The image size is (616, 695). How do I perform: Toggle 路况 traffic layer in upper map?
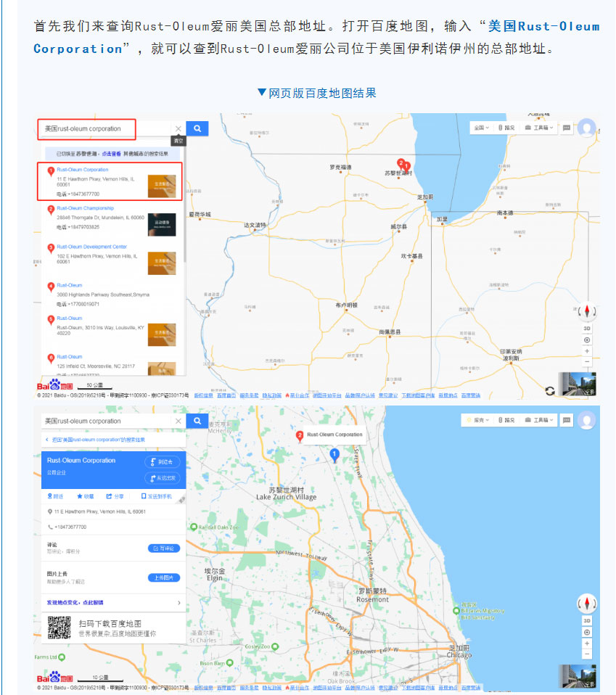(506, 128)
